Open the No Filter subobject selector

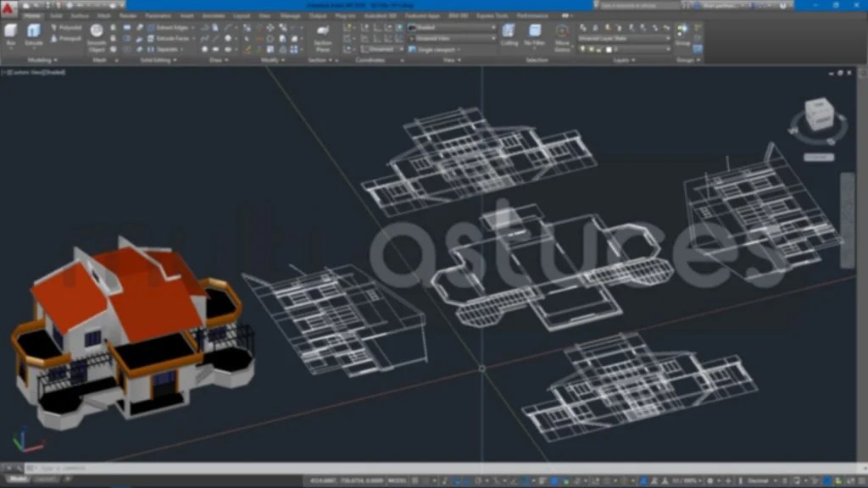(534, 34)
